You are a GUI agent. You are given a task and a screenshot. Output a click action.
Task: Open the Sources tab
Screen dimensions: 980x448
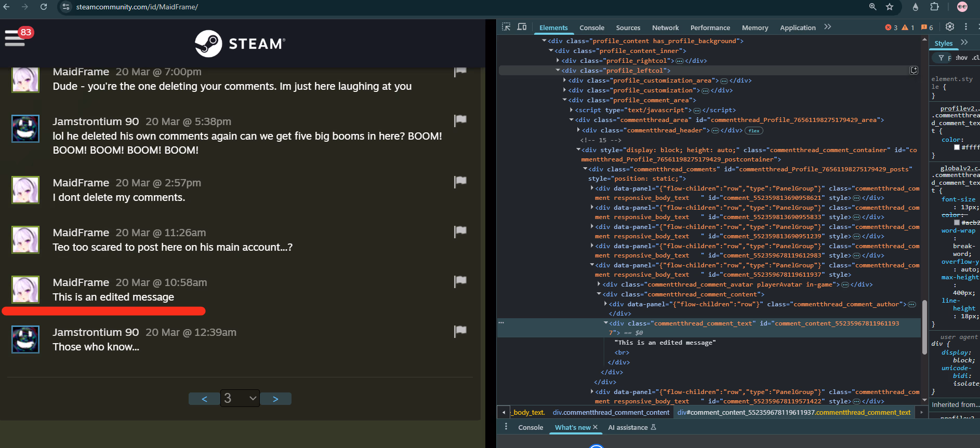(x=628, y=28)
